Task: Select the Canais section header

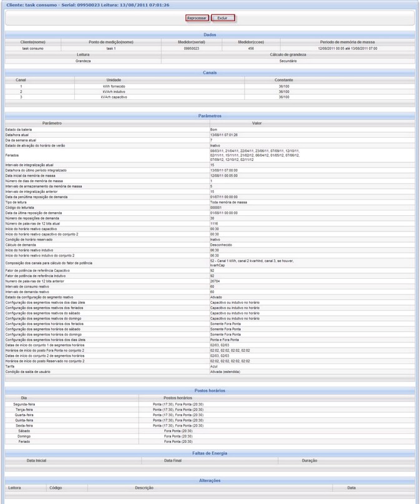Action: (x=210, y=72)
